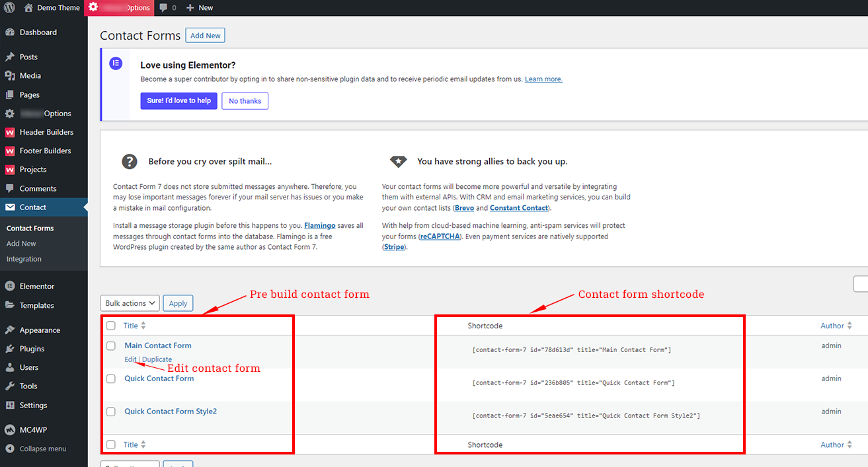Image resolution: width=868 pixels, height=467 pixels.
Task: Duplicate the Main Contact Form
Action: 157,359
